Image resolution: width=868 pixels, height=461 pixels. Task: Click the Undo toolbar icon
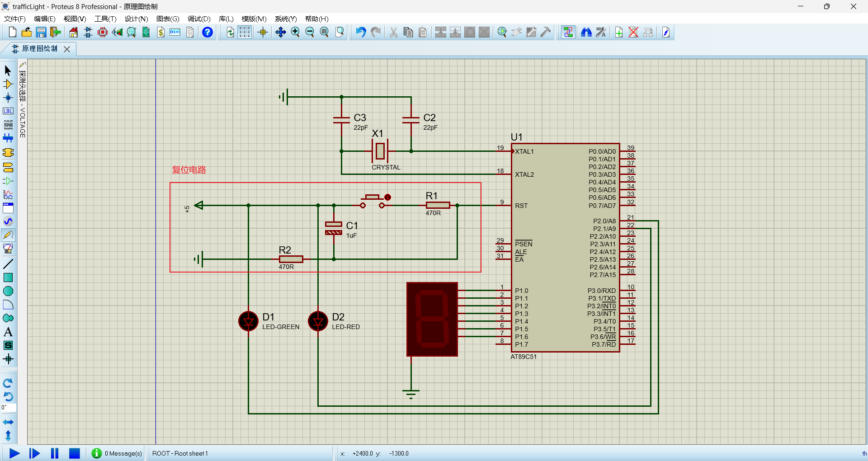pyautogui.click(x=361, y=32)
